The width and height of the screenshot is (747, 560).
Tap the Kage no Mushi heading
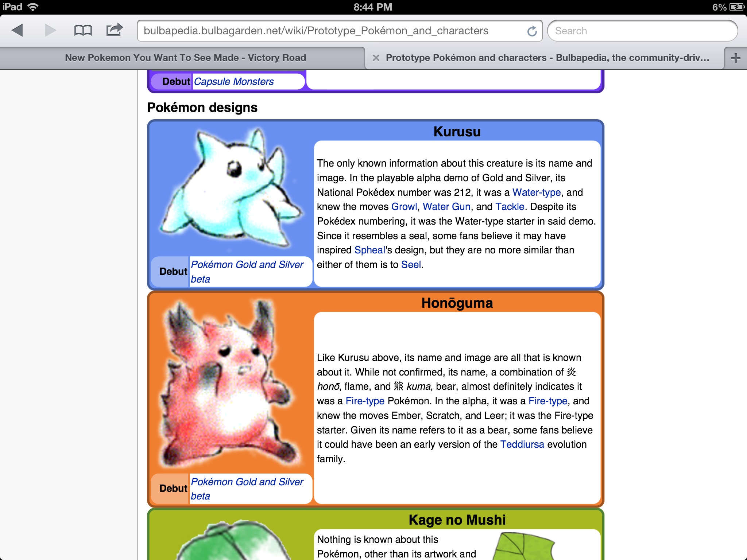[x=457, y=520]
